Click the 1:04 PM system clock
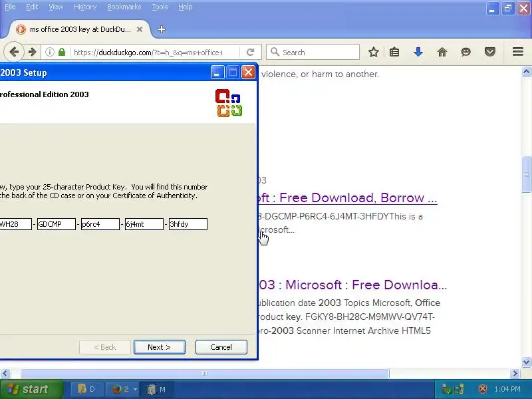The width and height of the screenshot is (532, 399). click(507, 389)
